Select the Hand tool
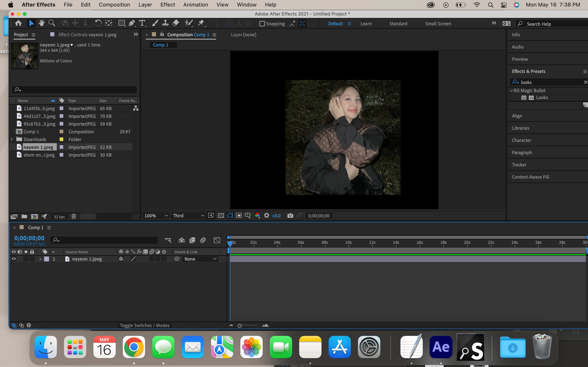The image size is (588, 367). (42, 23)
